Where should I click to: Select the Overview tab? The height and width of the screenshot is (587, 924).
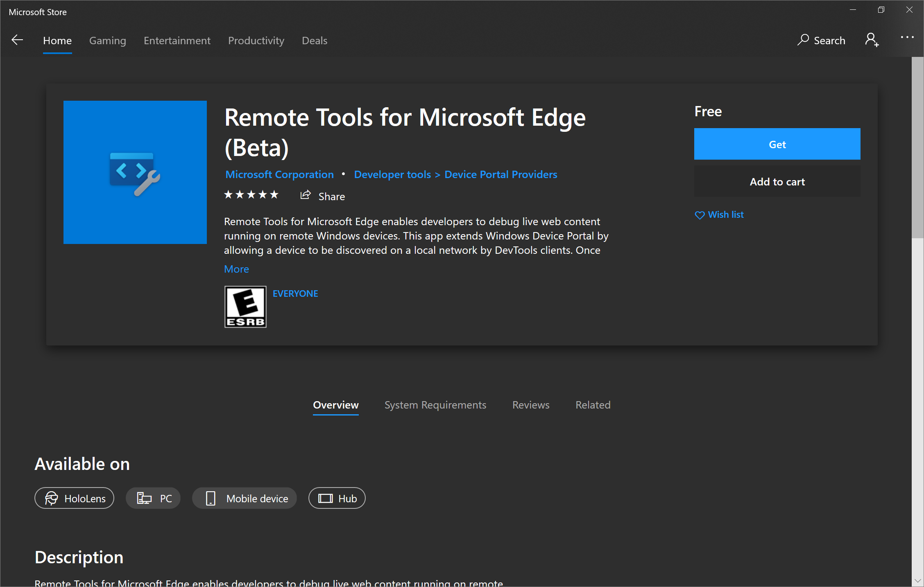pyautogui.click(x=336, y=404)
